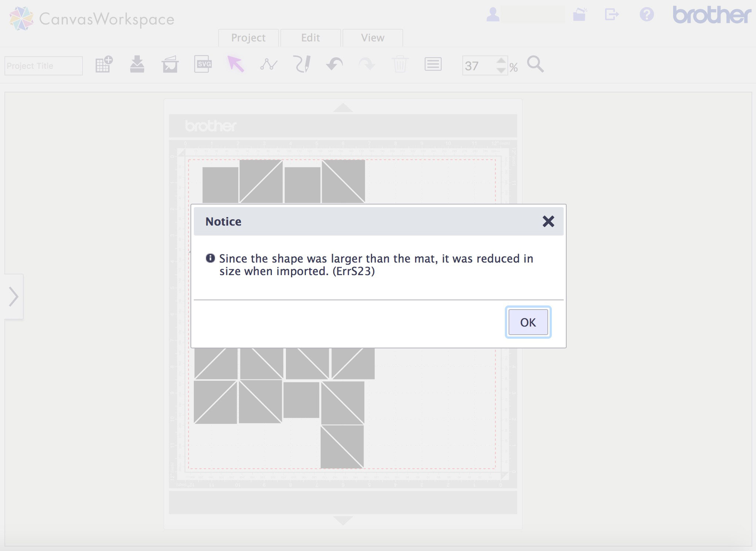Select the top-left plain gray square
The width and height of the screenshot is (756, 551).
[x=220, y=185]
